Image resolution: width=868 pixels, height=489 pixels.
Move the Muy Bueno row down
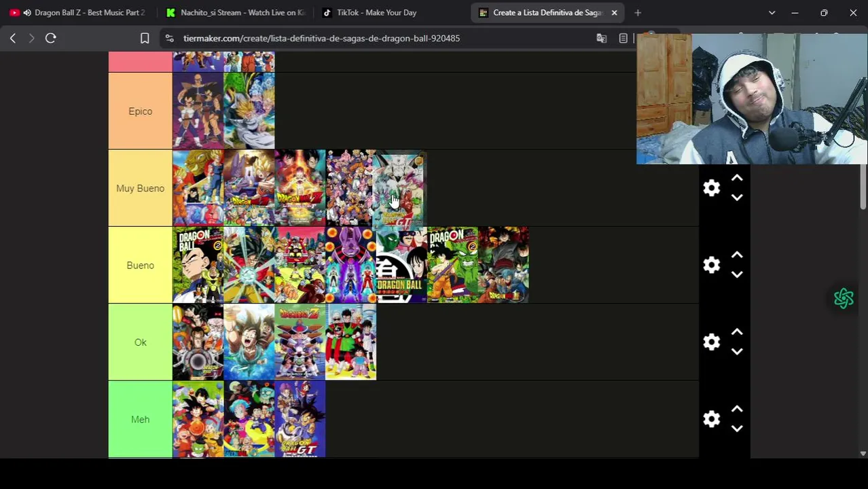click(x=737, y=198)
